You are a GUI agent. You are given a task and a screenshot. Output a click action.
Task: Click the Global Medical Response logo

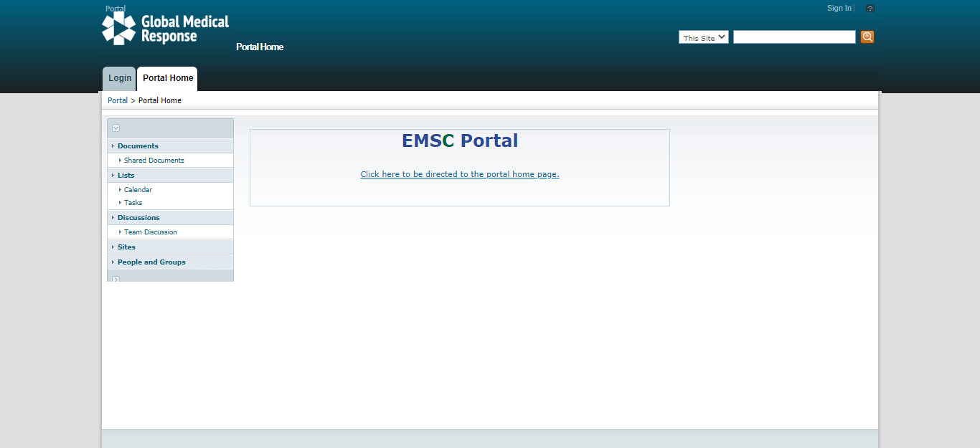(x=165, y=27)
